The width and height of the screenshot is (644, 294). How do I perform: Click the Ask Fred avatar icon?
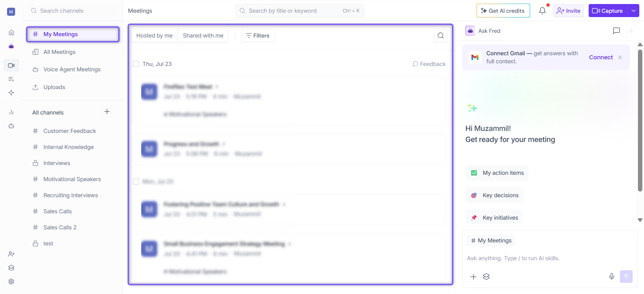(x=470, y=31)
